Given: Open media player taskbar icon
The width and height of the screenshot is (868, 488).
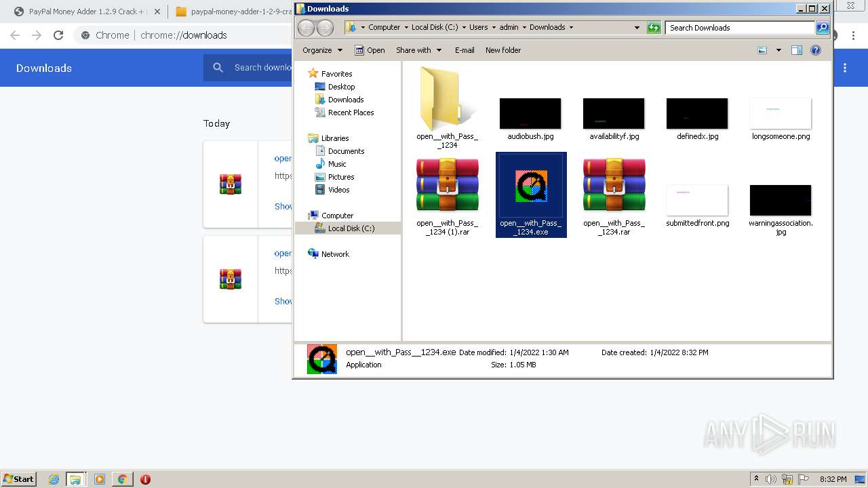Looking at the screenshot, I should [100, 479].
